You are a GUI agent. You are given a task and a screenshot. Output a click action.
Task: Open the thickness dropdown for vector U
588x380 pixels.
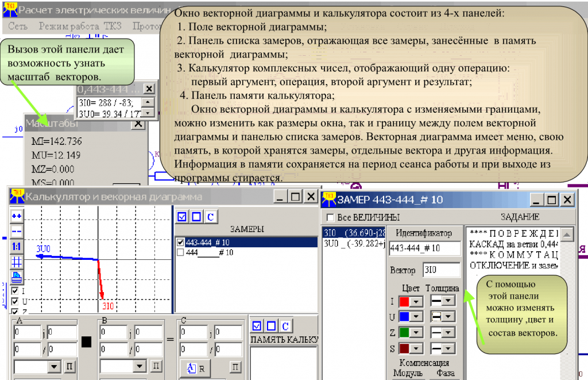coord(447,316)
